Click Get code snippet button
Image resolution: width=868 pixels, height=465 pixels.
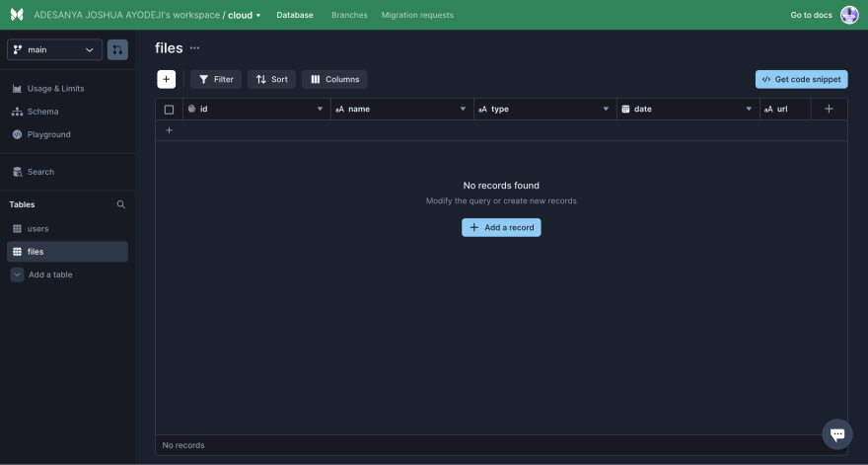(801, 79)
